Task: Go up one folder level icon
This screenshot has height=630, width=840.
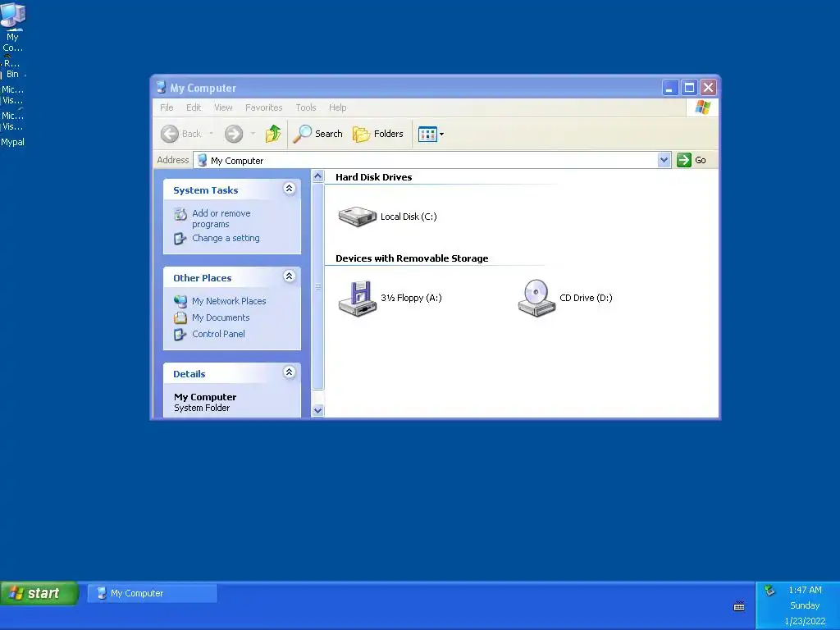Action: click(273, 134)
